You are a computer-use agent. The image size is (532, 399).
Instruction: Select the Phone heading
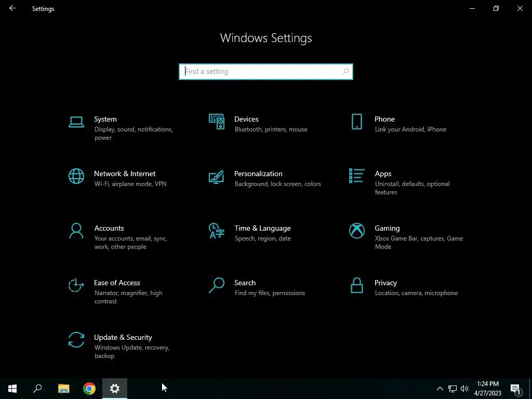pos(384,119)
